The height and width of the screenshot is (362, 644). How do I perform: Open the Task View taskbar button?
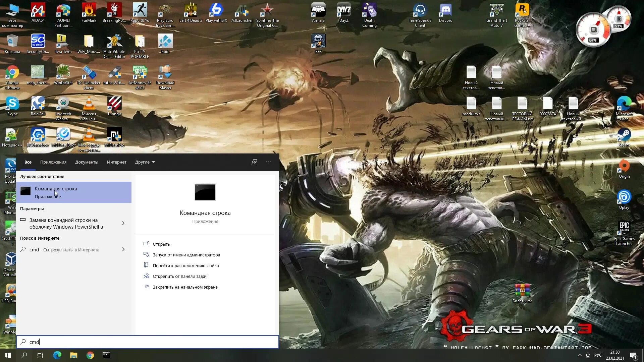pyautogui.click(x=40, y=355)
